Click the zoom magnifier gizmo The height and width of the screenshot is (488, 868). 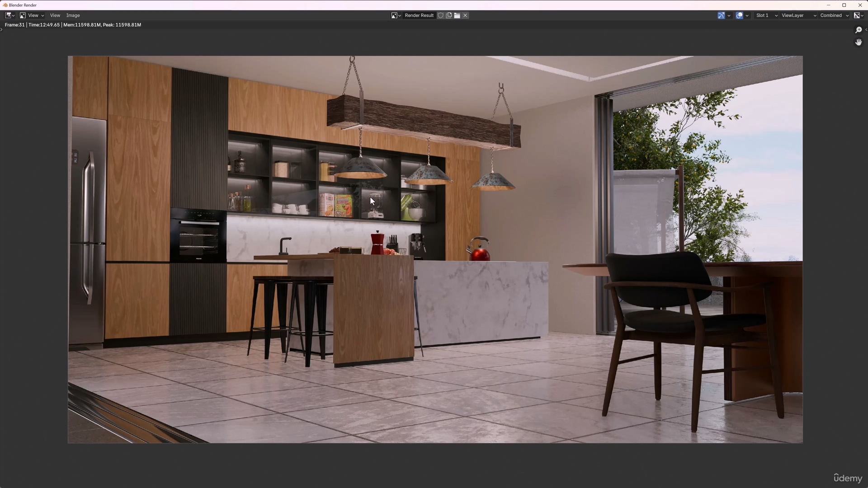tap(859, 30)
